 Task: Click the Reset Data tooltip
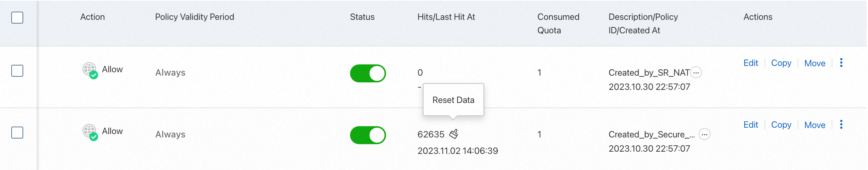453,100
